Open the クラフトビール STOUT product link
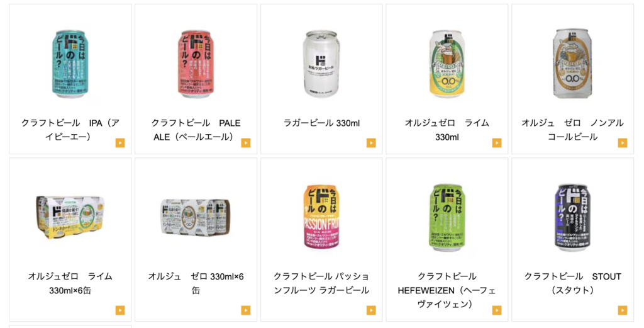644x328 pixels. 572,283
